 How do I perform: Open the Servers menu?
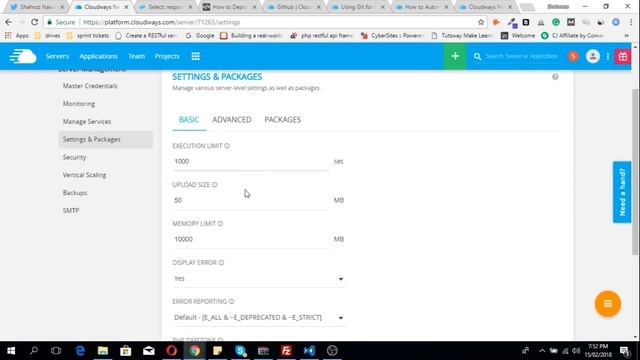(x=57, y=56)
